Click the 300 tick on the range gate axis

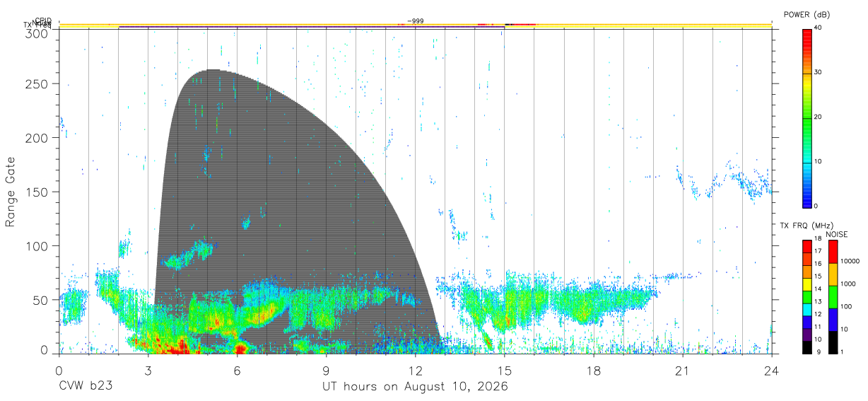coord(37,33)
